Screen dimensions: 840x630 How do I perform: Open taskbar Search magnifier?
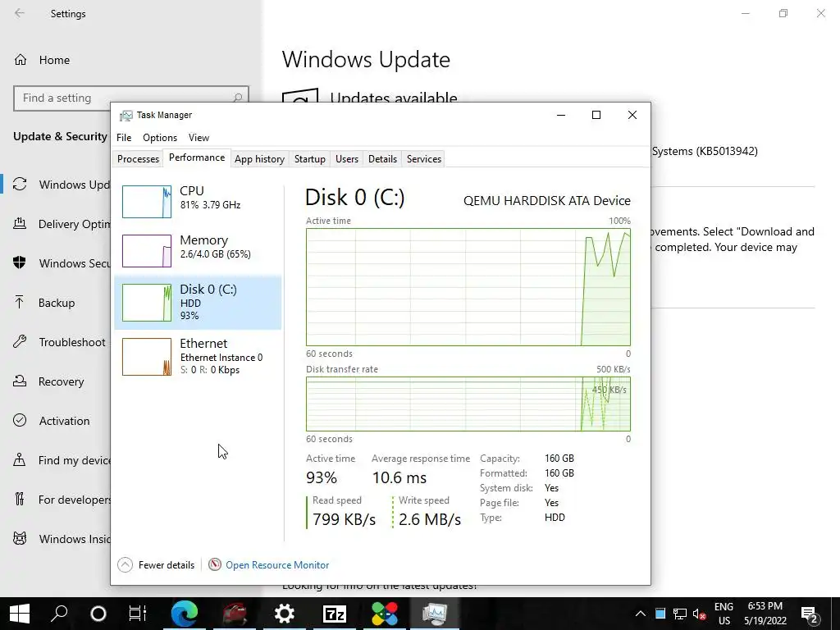(59, 614)
